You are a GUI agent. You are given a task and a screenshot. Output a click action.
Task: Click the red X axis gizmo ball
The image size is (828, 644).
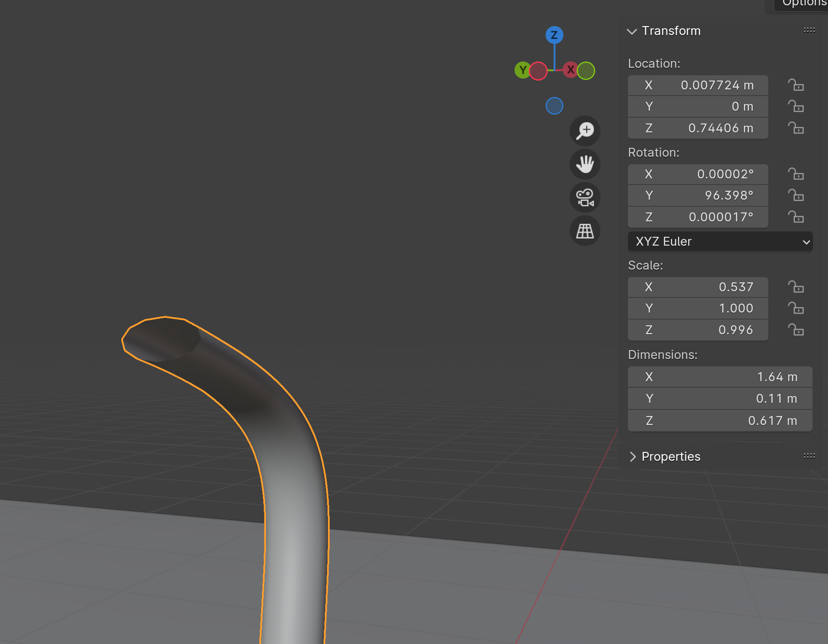[571, 69]
